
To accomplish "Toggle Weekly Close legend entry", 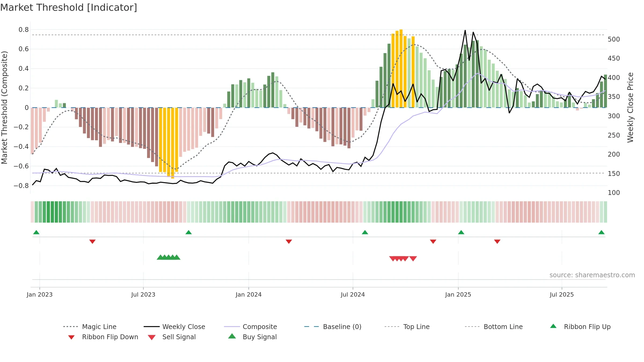I will click(x=174, y=327).
